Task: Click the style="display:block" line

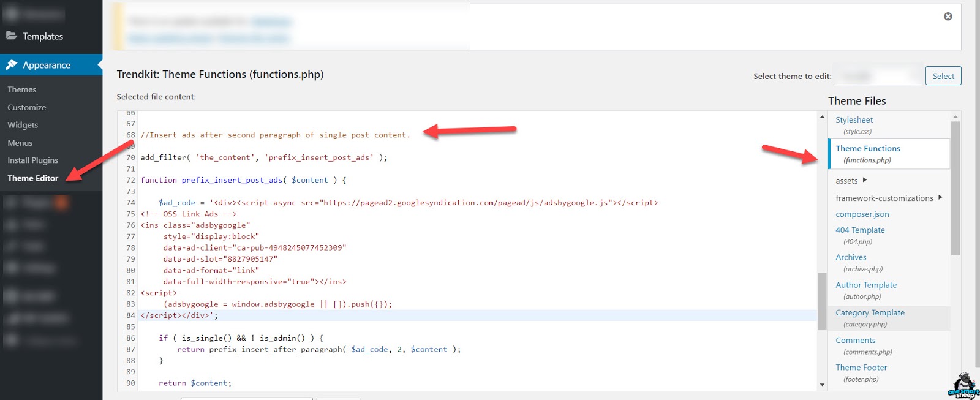Action: [211, 236]
